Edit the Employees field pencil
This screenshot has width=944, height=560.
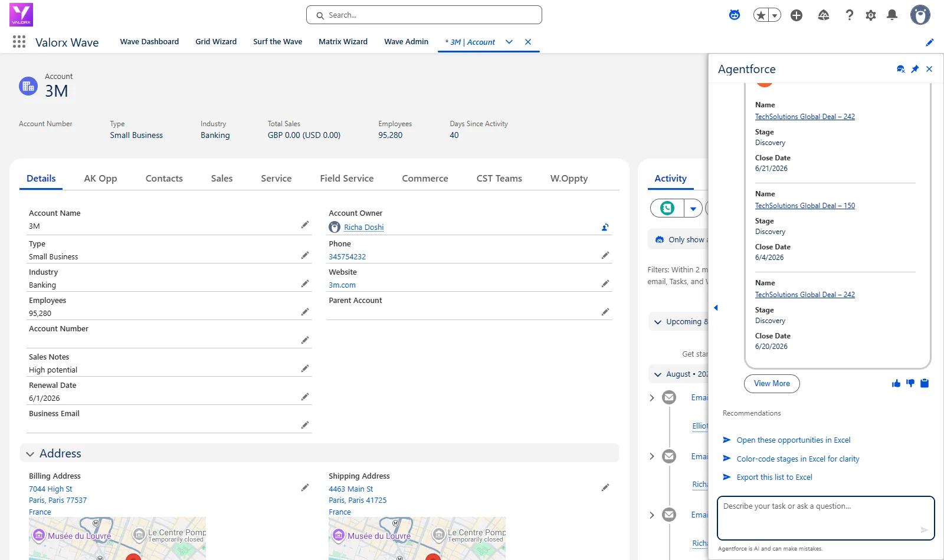(305, 312)
